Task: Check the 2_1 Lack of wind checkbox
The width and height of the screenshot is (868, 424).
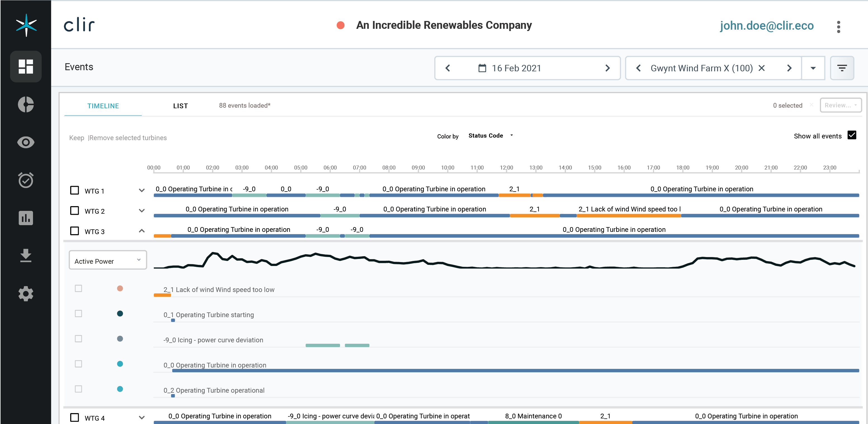Action: [x=79, y=289]
